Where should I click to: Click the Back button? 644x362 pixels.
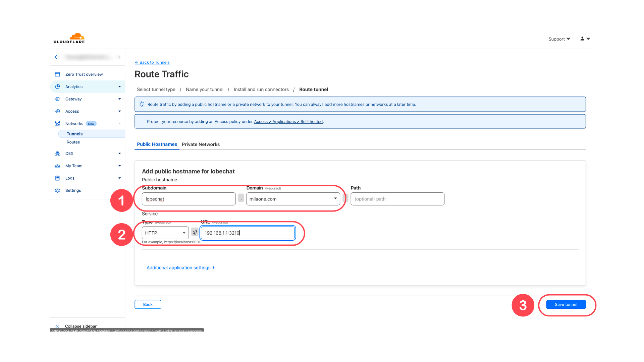148,304
